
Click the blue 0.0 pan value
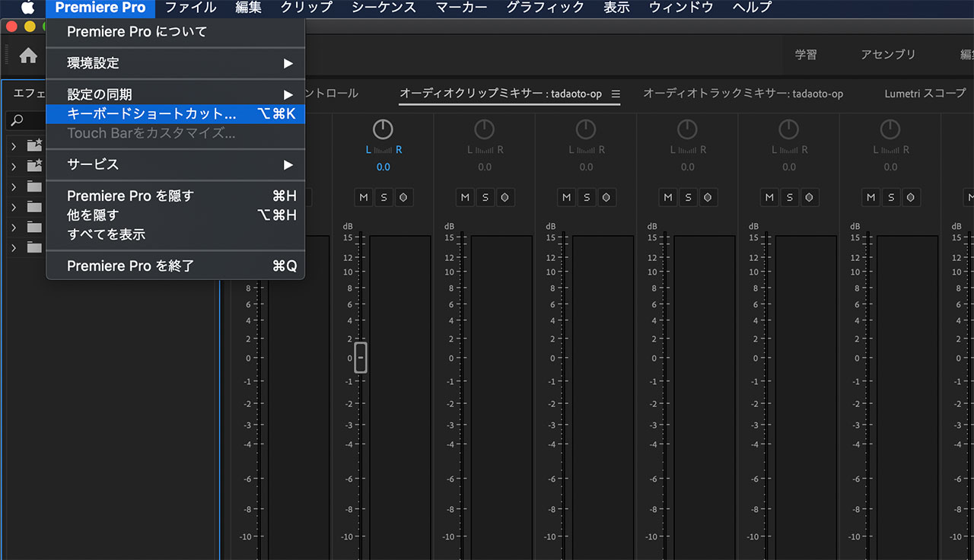click(x=383, y=167)
